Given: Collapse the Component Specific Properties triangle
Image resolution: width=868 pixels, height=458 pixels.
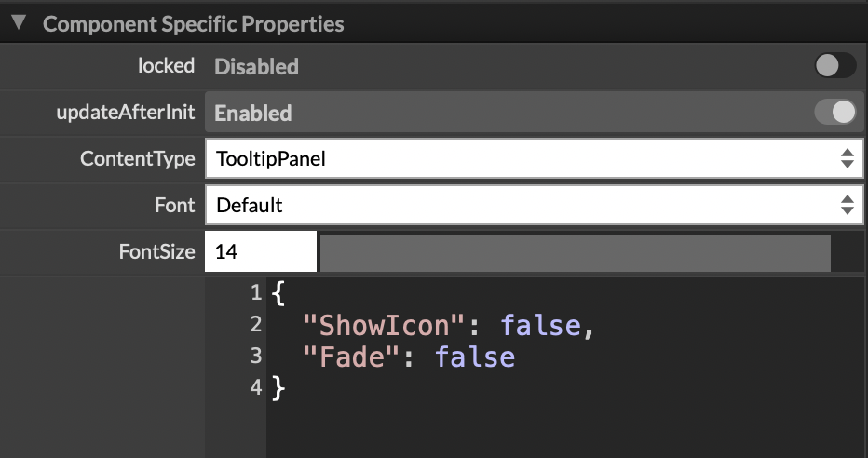Looking at the screenshot, I should coord(19,23).
